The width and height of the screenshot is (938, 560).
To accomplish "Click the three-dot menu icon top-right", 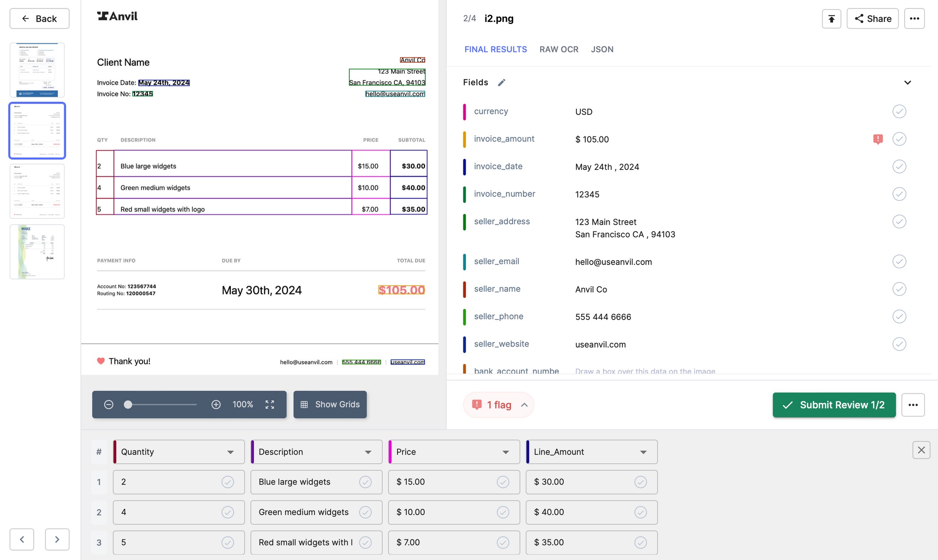I will click(915, 18).
